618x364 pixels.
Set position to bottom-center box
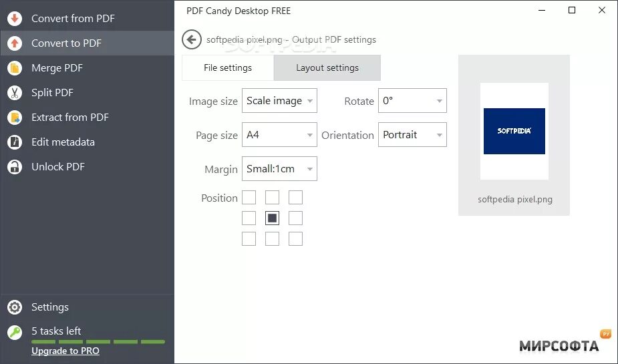(272, 238)
